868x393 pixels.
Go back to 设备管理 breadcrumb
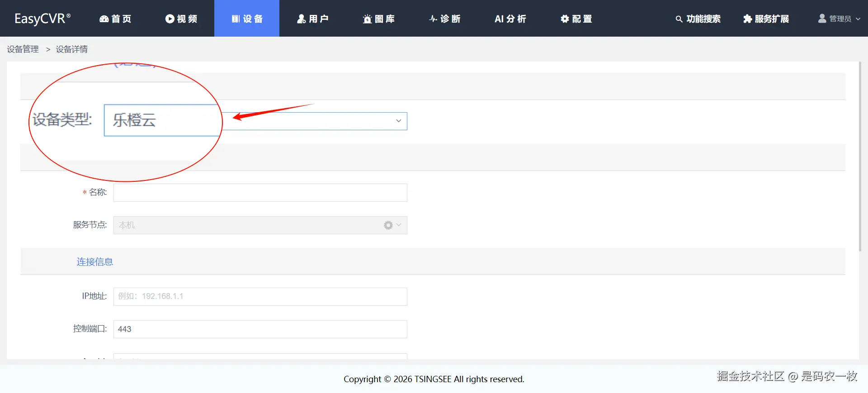coord(23,49)
